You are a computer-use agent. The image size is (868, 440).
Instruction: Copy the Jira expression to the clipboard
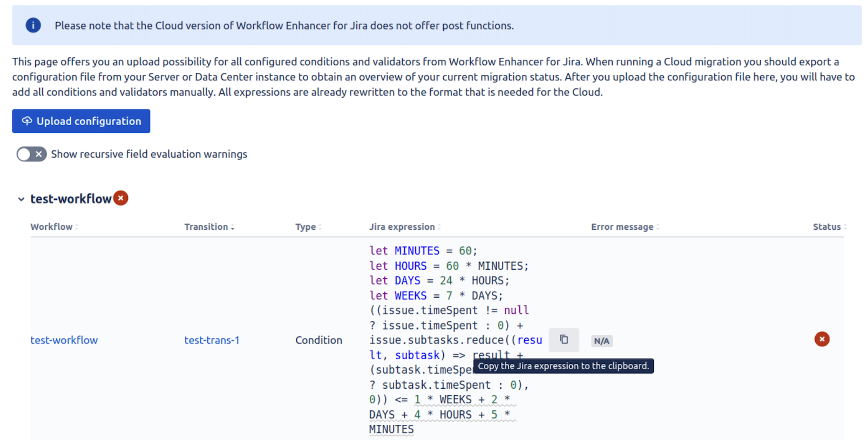(x=564, y=340)
